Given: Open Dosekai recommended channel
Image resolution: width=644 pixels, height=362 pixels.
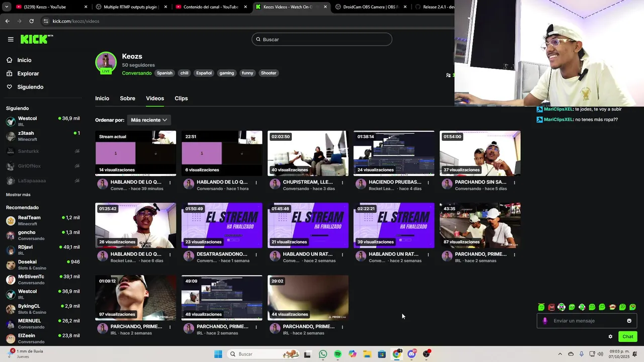Looking at the screenshot, I should point(43,264).
